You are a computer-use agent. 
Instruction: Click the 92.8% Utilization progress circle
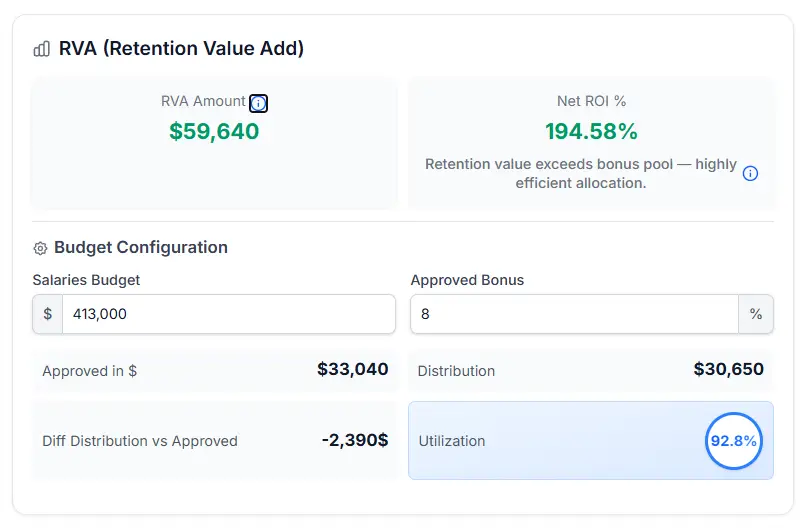pyautogui.click(x=734, y=441)
